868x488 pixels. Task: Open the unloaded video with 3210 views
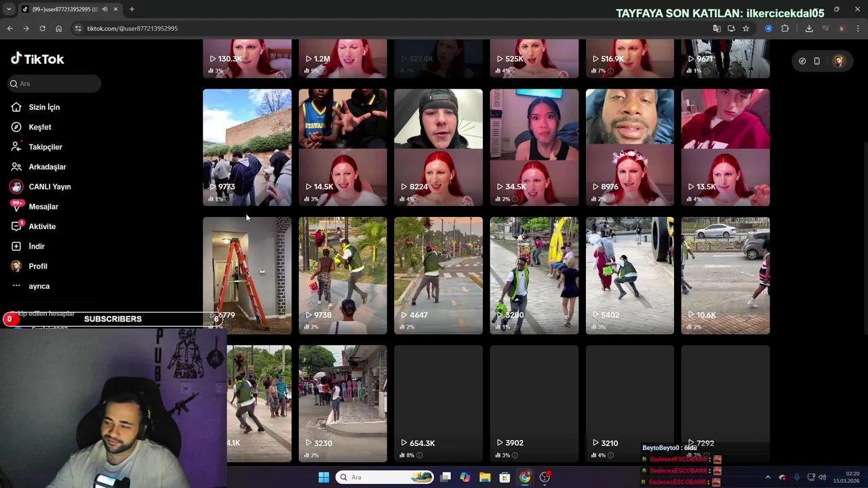tap(630, 403)
